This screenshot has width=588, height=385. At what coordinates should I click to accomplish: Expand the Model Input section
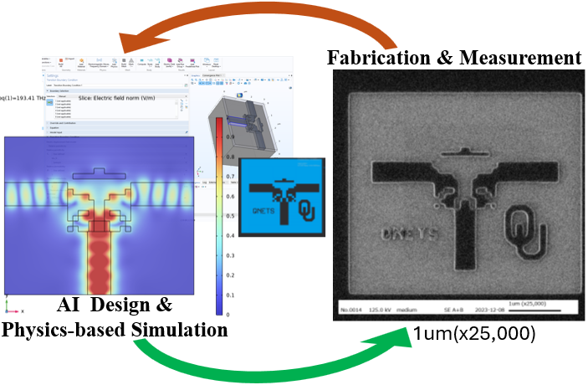(117, 132)
